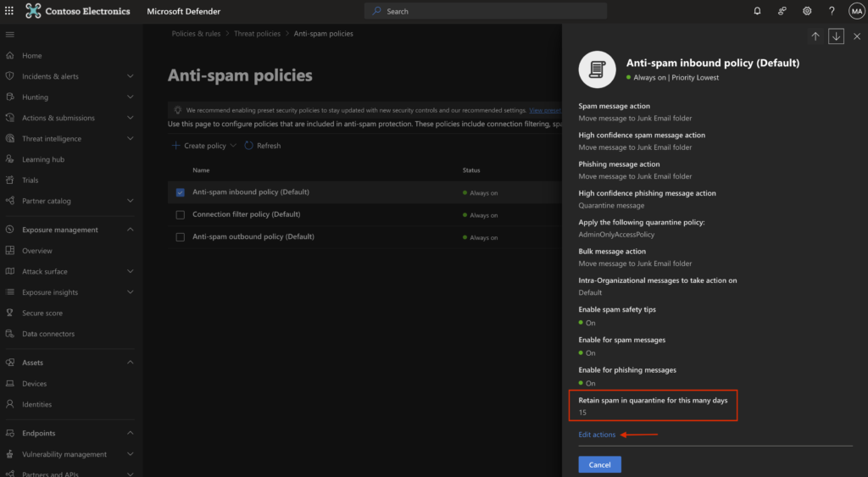Screen dimensions: 868x477
Task: Click the settings gear icon
Action: click(x=807, y=11)
